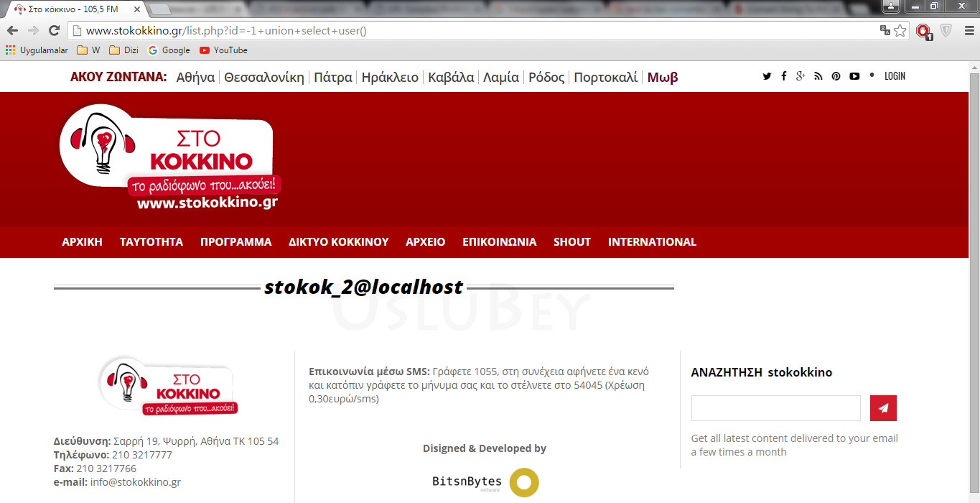Image resolution: width=980 pixels, height=503 pixels.
Task: Open the site's Facebook icon
Action: point(784,76)
